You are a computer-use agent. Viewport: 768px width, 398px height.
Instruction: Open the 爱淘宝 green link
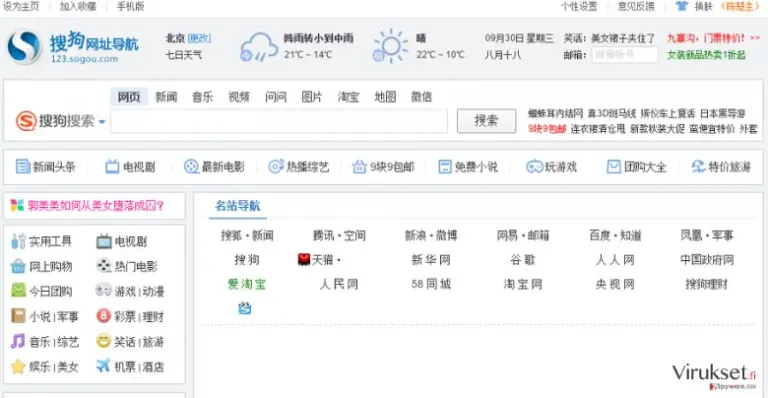247,284
